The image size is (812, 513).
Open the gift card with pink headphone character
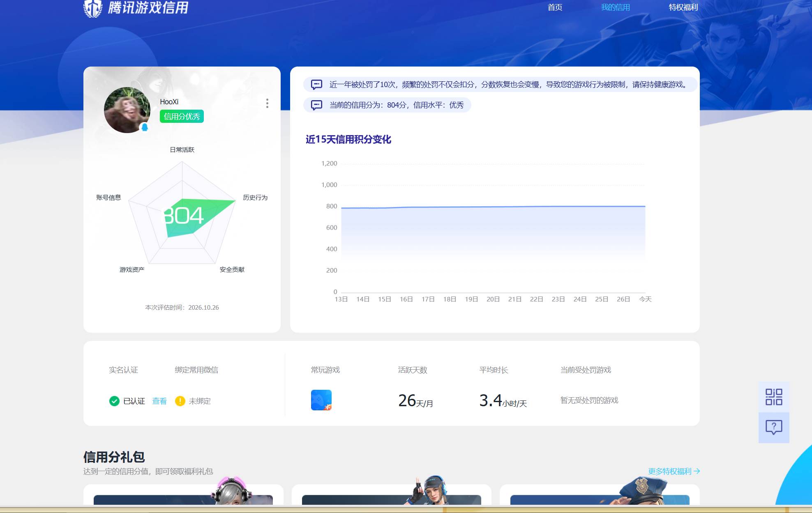183,495
